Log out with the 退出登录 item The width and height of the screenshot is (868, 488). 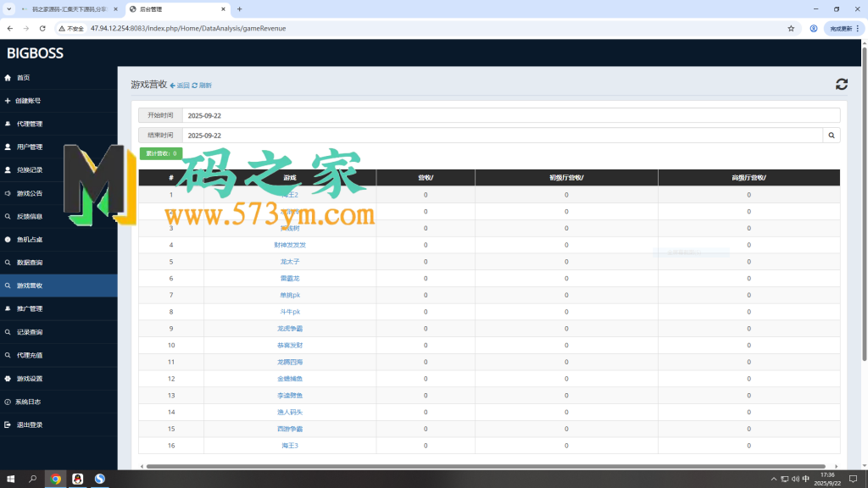click(58, 425)
